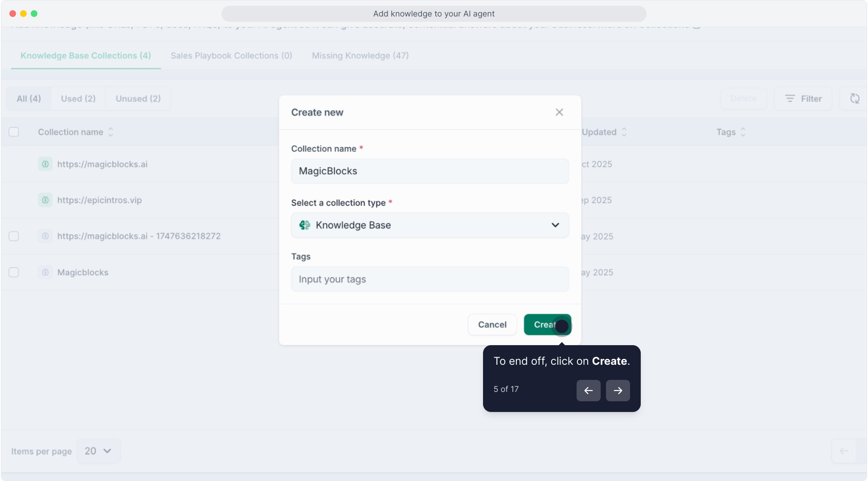This screenshot has height=481, width=868.
Task: Click the icon beside https://magicblocks.ai row
Action: pos(45,164)
